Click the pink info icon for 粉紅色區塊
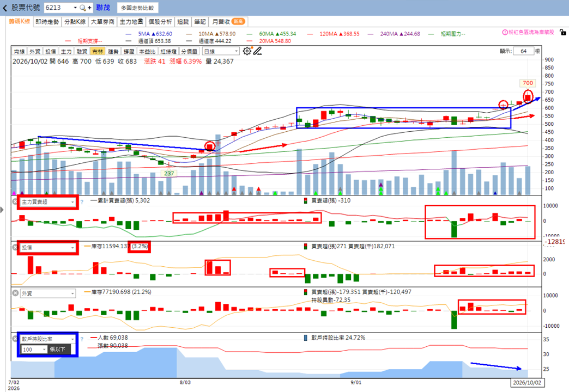569x392 pixels. point(505,32)
